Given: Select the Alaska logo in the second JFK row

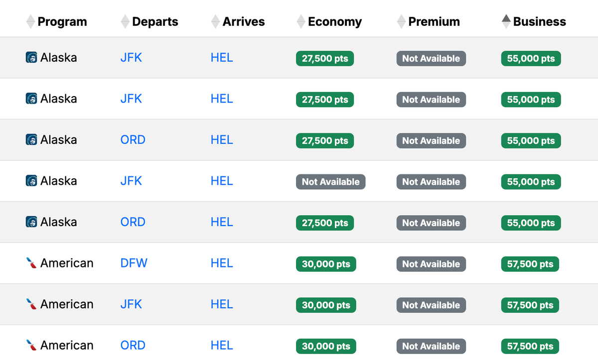Looking at the screenshot, I should point(30,99).
